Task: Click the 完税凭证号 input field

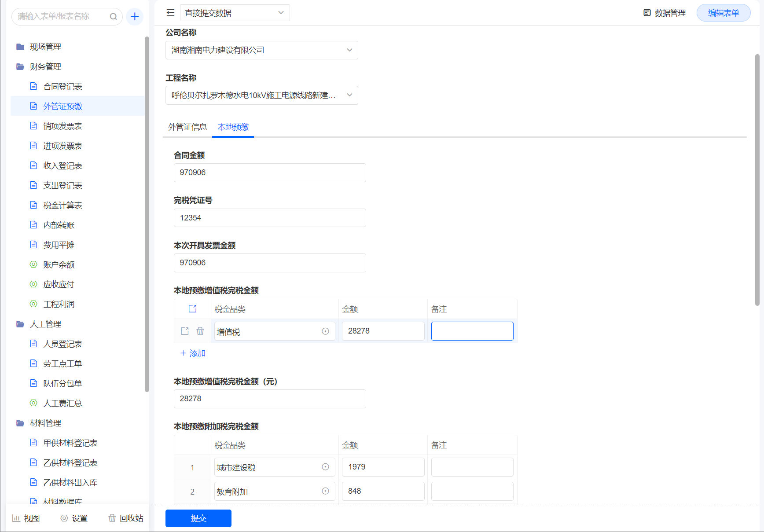Action: [269, 218]
